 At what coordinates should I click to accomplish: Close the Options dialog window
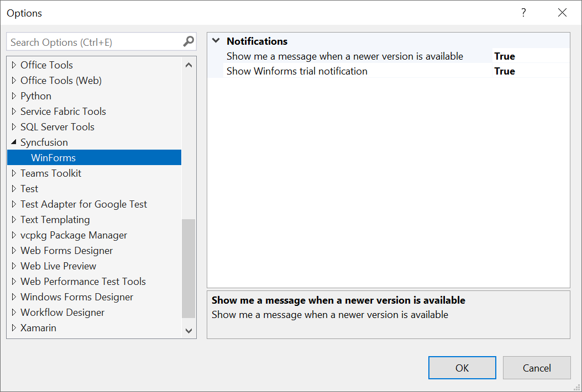click(x=562, y=13)
